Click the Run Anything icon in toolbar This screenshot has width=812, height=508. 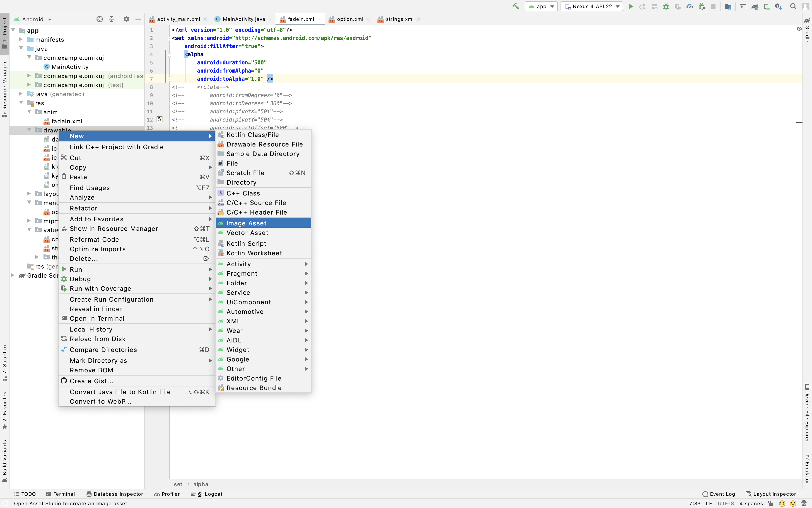pos(743,6)
